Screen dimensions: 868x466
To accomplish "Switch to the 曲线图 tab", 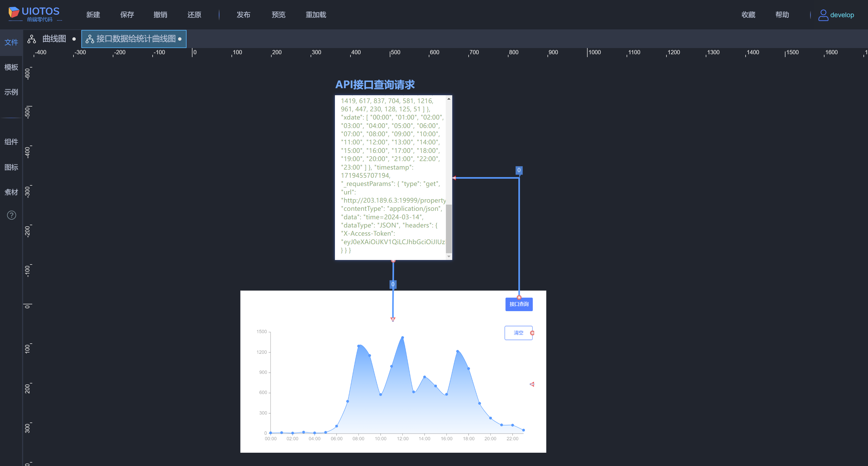I will click(54, 39).
